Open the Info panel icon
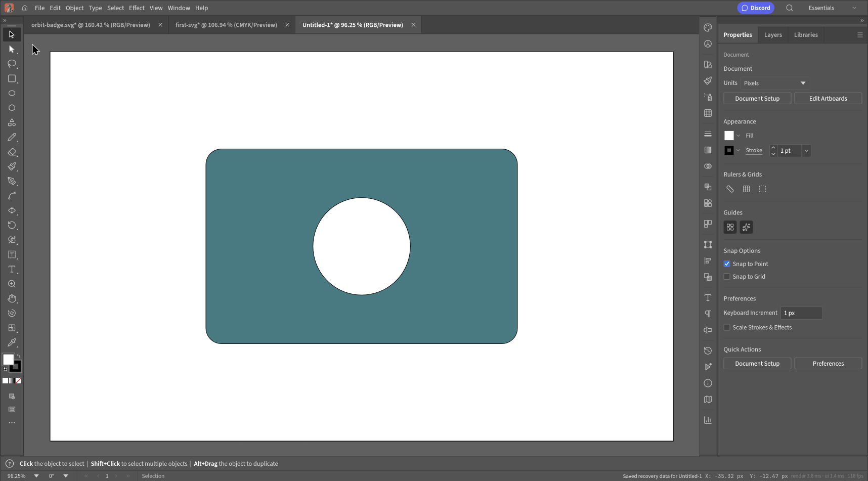The image size is (868, 481). click(708, 383)
